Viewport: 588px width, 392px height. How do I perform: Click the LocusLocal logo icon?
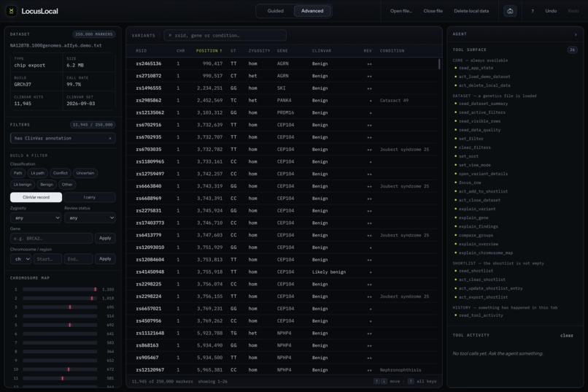pos(11,11)
